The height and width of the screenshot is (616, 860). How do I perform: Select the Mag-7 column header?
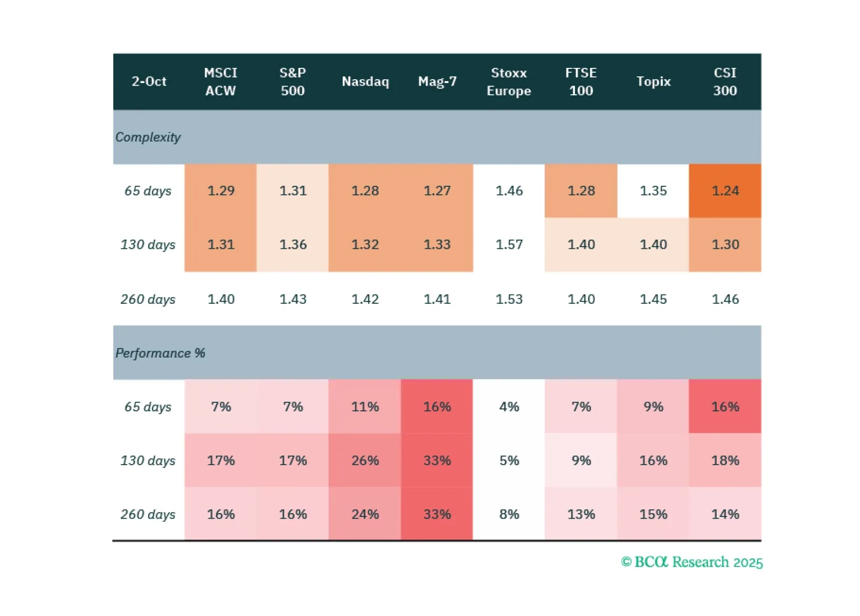[437, 82]
